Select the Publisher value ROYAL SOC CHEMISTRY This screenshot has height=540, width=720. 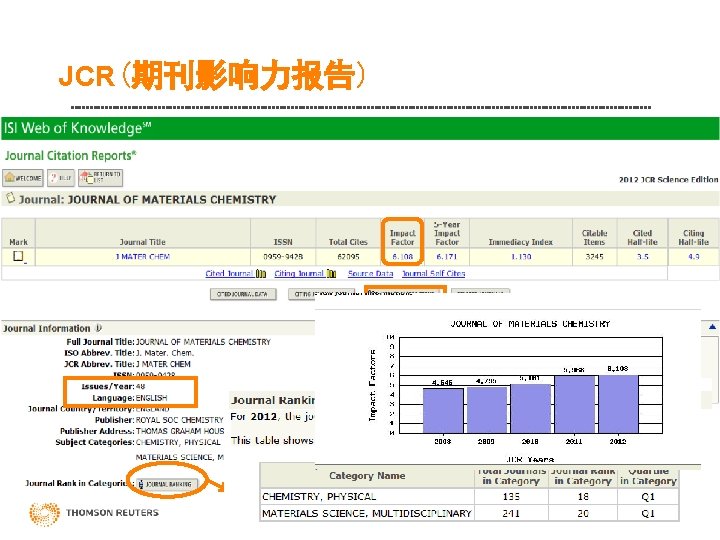point(180,420)
